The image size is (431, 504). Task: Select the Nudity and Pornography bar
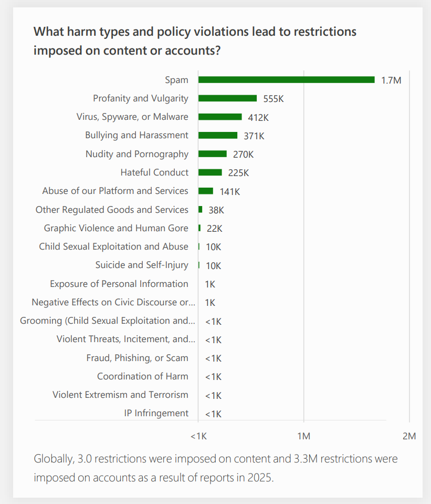pos(213,154)
